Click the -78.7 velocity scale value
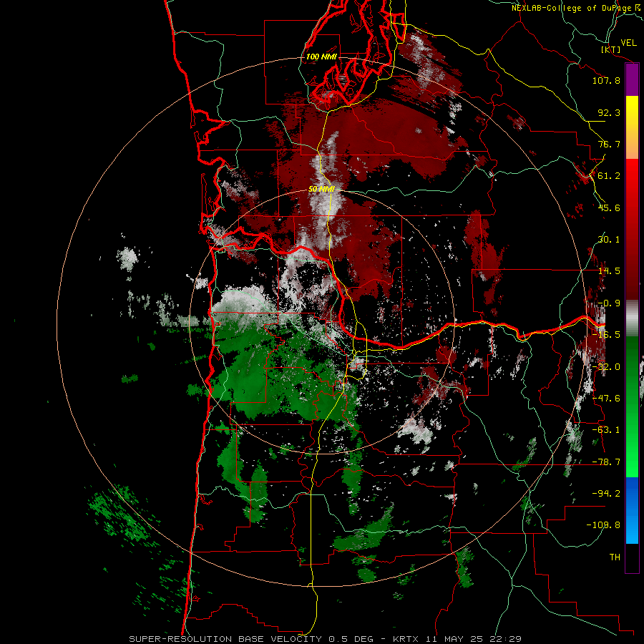 606,462
